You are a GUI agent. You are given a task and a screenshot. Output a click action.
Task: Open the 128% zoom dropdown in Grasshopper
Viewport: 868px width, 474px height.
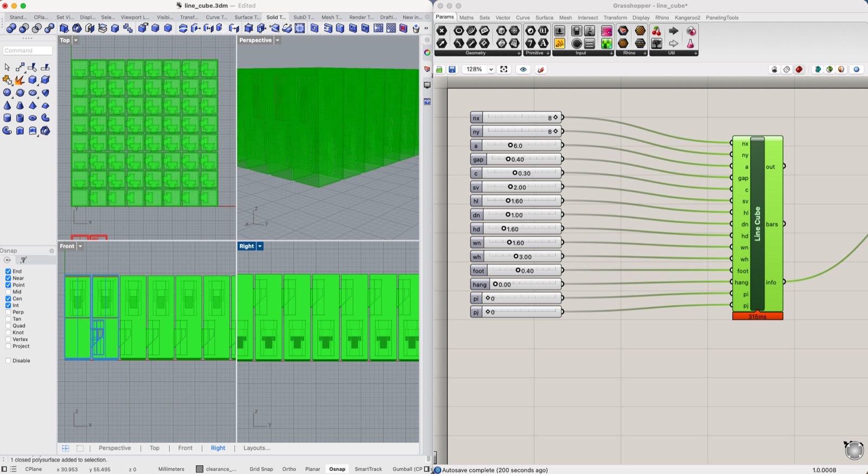tap(490, 69)
